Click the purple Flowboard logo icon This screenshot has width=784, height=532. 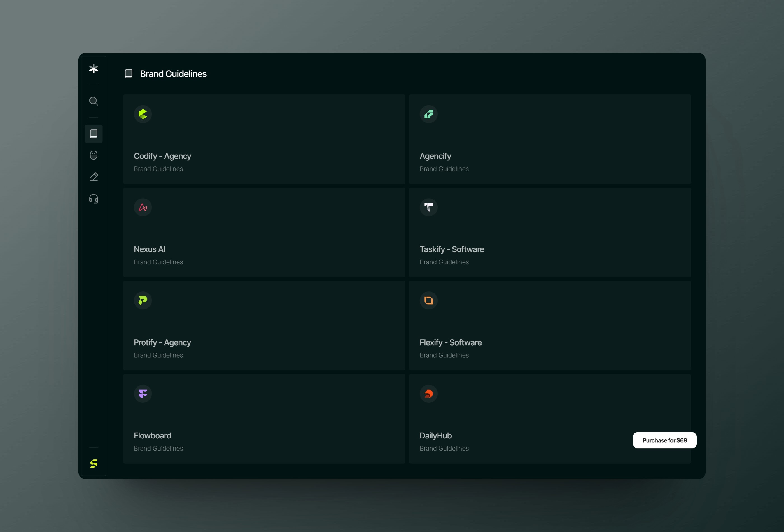143,393
